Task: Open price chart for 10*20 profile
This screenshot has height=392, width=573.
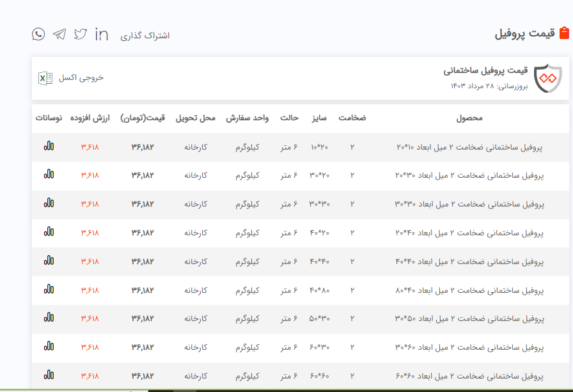Action: click(49, 146)
